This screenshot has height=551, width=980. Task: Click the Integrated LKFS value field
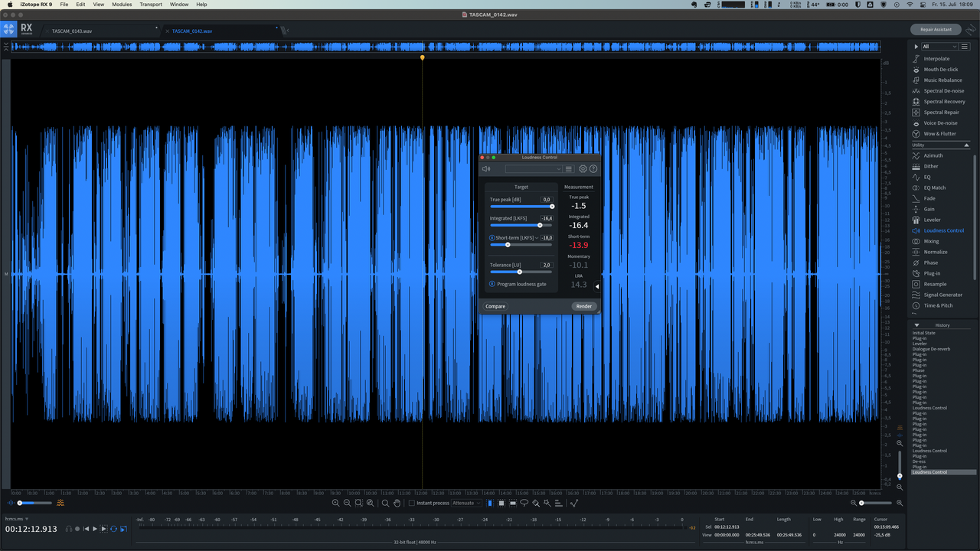[546, 219]
